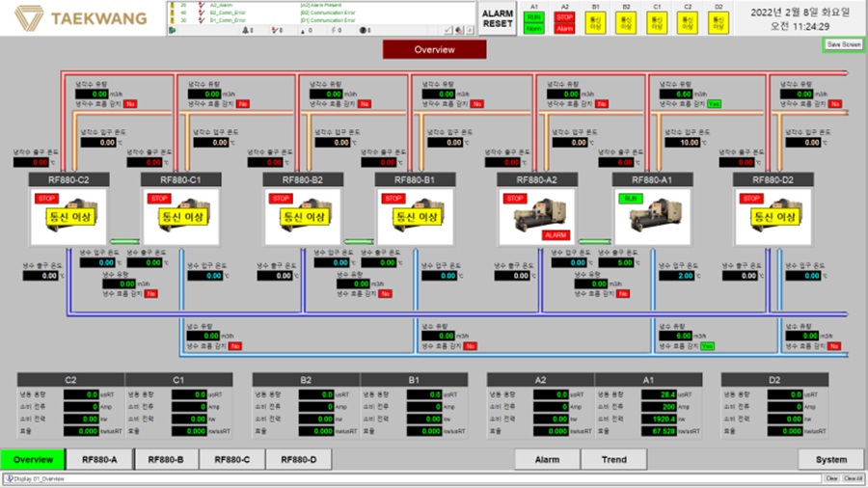Click the bell alarm count icon
Viewport: 868px width, 488px height.
[x=246, y=31]
